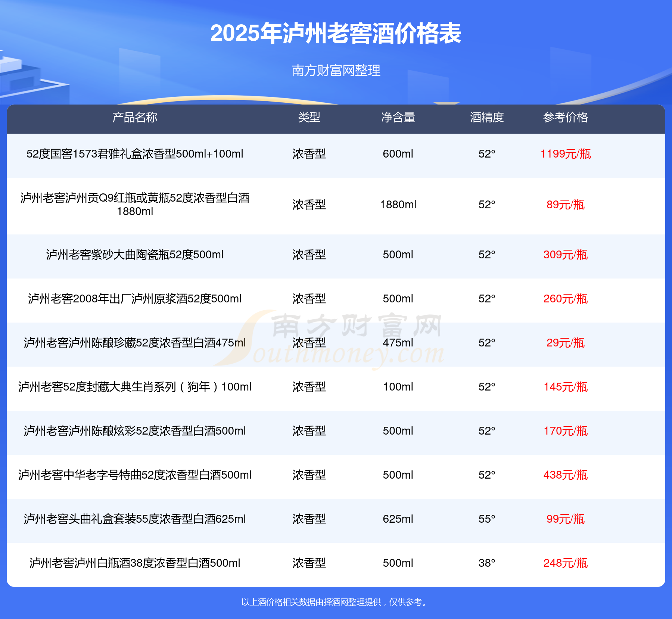Click the "55°" alcohol content cell

[x=487, y=519]
